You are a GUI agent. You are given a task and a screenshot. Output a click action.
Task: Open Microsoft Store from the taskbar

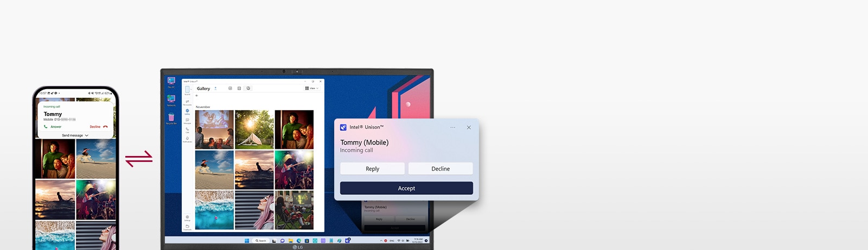[x=307, y=241]
